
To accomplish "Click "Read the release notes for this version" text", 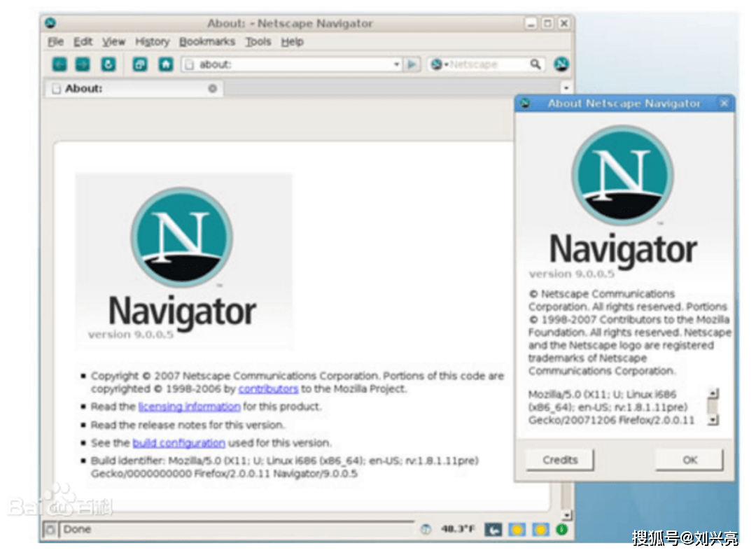I will [x=188, y=425].
